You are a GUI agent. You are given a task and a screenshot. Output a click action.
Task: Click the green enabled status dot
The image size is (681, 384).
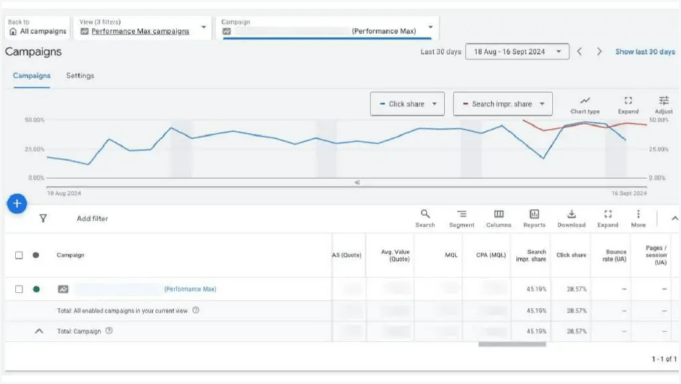coord(36,289)
